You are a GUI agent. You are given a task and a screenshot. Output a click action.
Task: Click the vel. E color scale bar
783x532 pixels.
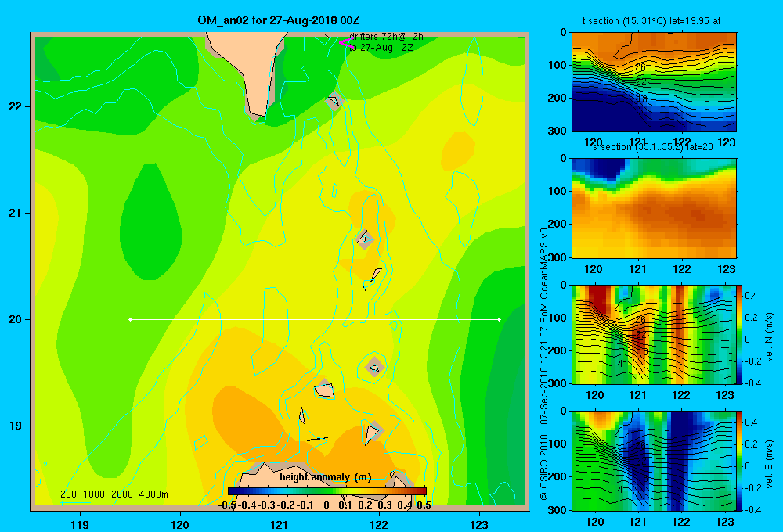[x=740, y=461]
